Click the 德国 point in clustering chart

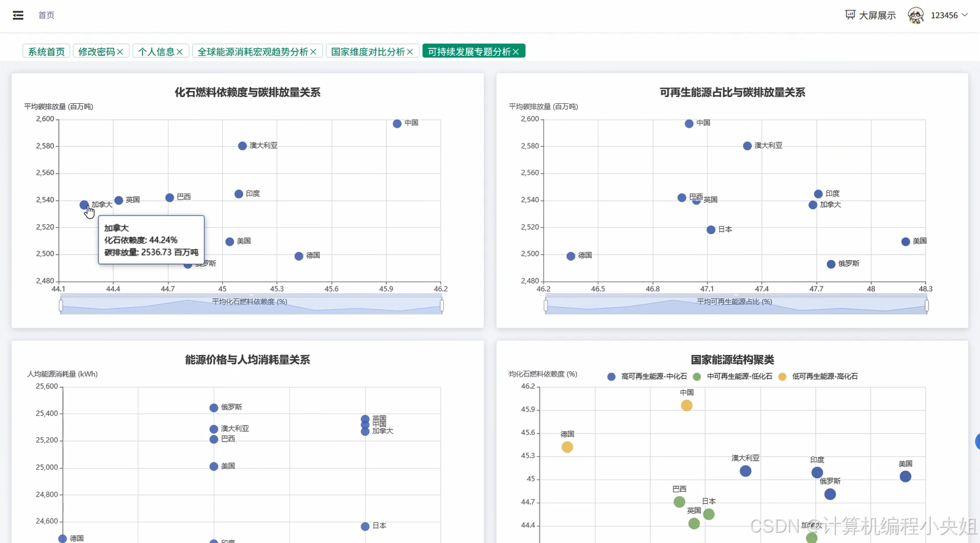pos(567,448)
